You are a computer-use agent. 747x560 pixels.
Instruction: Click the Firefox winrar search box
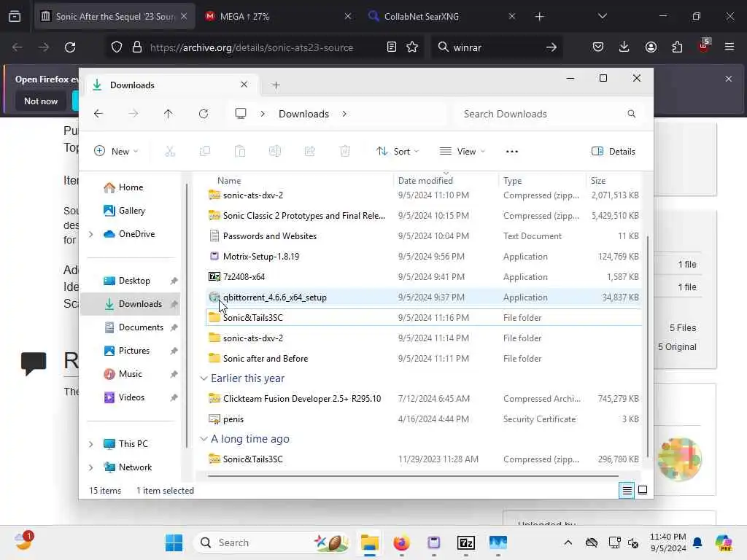click(498, 47)
